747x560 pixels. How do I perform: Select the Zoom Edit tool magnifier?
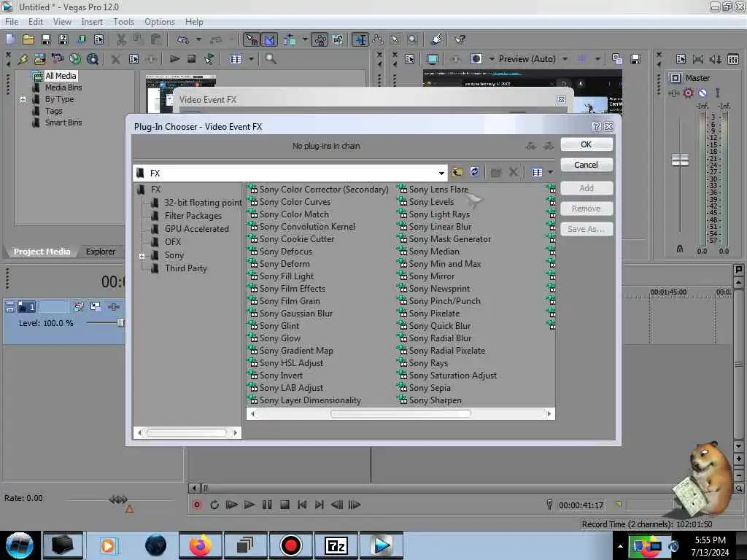413,39
